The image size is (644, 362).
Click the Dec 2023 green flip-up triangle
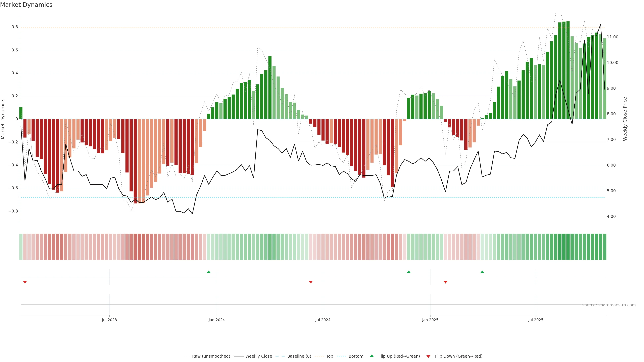[208, 272]
